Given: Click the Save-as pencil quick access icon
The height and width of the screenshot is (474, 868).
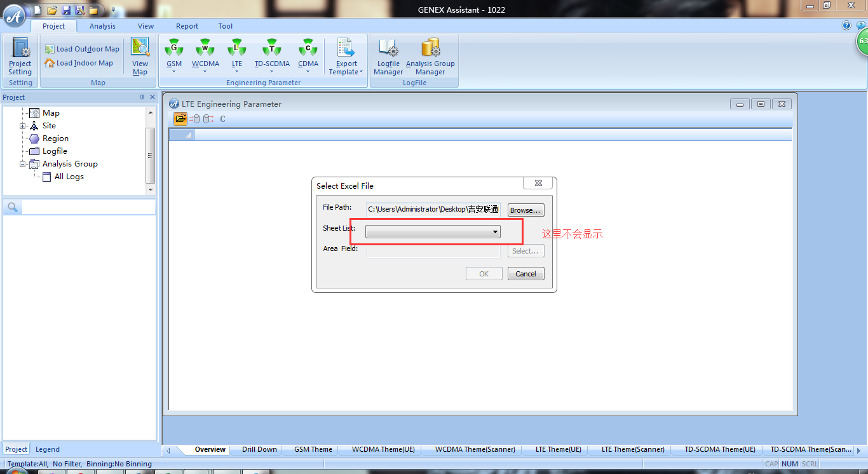Looking at the screenshot, I should coord(79,10).
